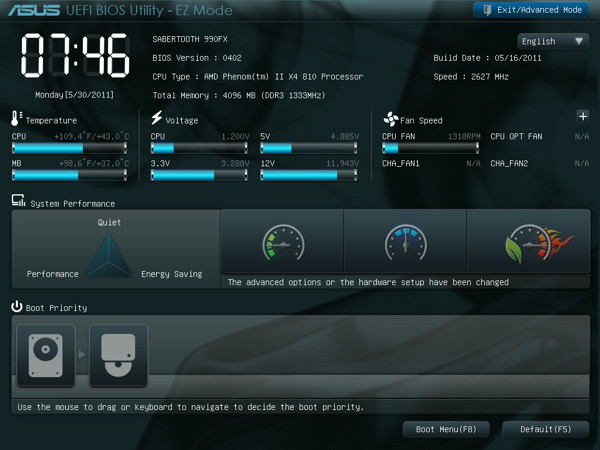The height and width of the screenshot is (450, 600).
Task: Click the CPU OPT FAN label
Action: pyautogui.click(x=516, y=136)
